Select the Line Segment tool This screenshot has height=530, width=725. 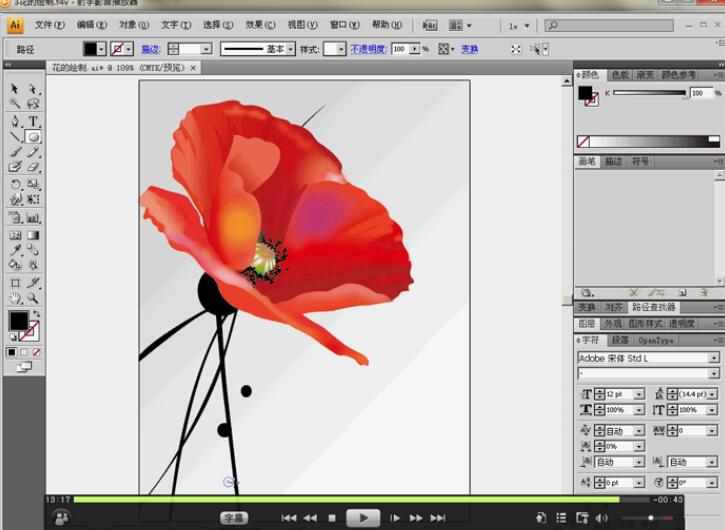coord(15,137)
